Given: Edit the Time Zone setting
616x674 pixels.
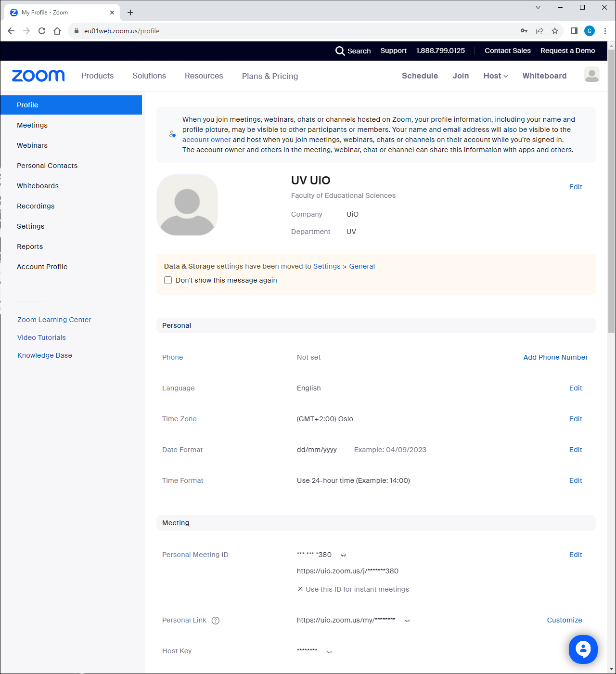Looking at the screenshot, I should click(576, 419).
